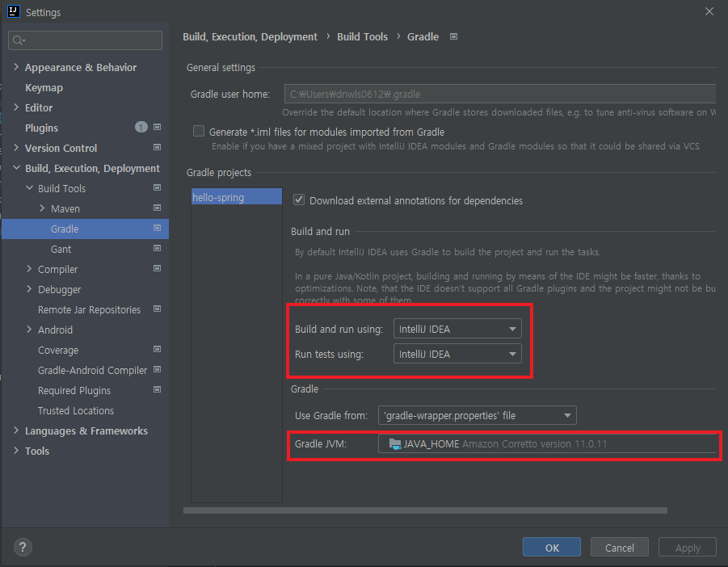The height and width of the screenshot is (567, 728).
Task: Collapse the Build Tools node
Action: (x=29, y=188)
